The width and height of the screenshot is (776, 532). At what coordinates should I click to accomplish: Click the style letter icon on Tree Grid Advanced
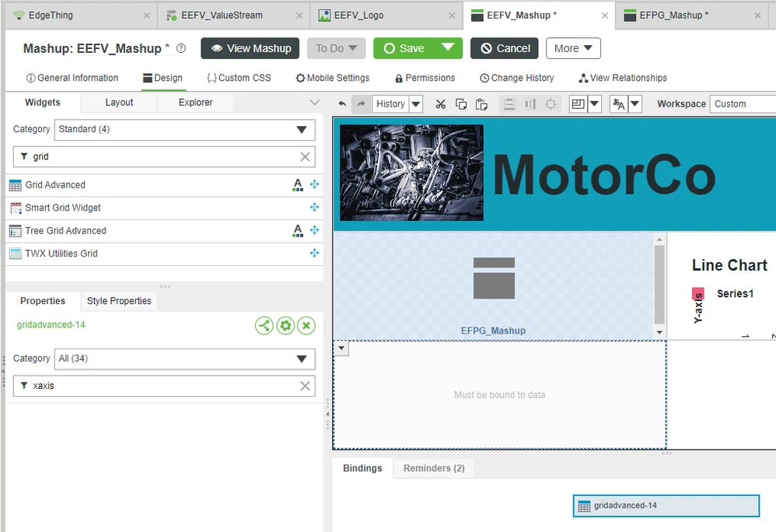point(298,230)
